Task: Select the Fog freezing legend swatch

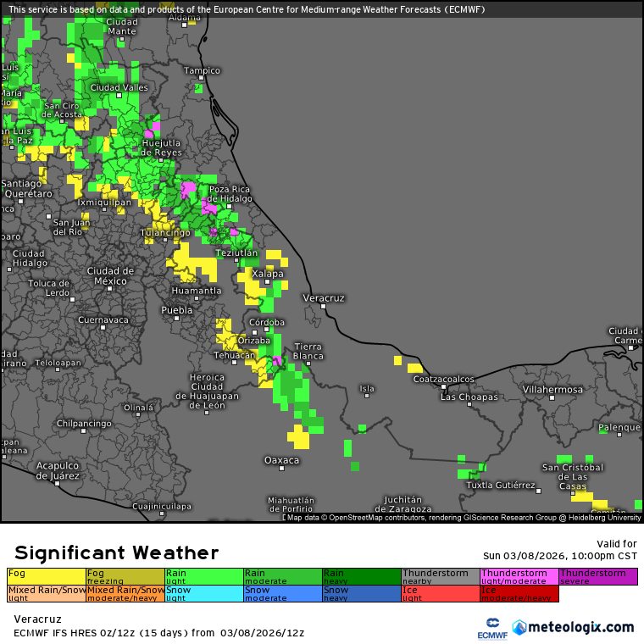Action: (125, 577)
